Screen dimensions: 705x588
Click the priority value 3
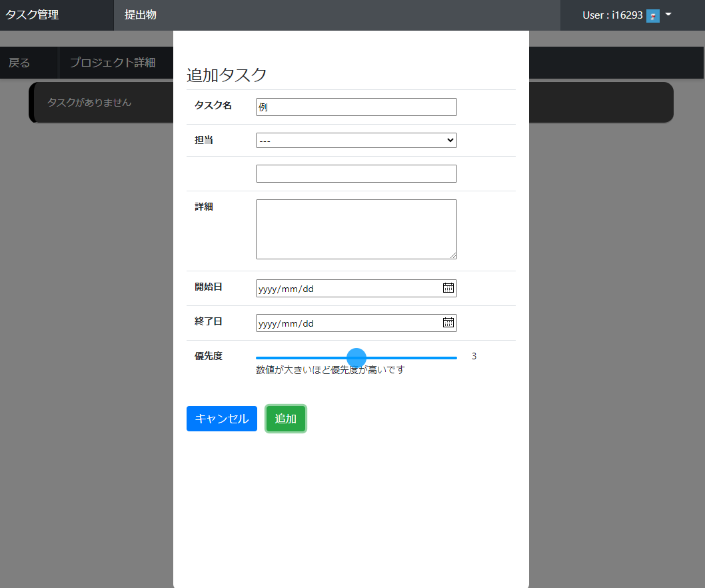coord(474,356)
